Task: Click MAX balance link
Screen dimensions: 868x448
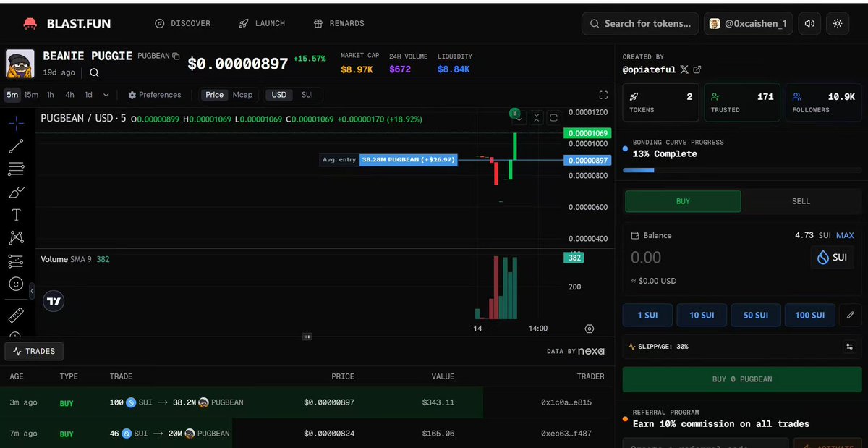Action: click(845, 235)
